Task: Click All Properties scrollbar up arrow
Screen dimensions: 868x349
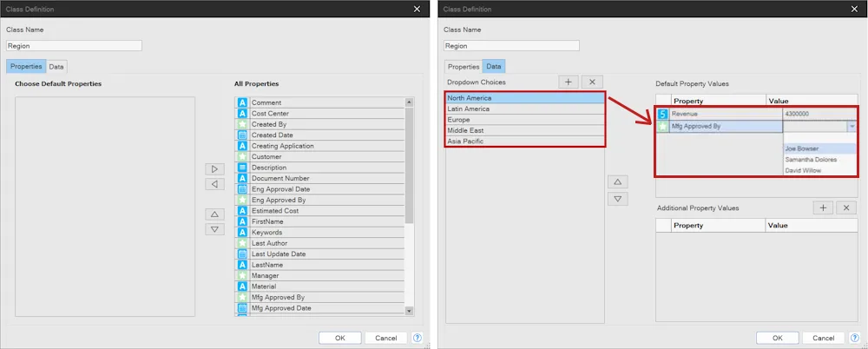Action: 409,102
